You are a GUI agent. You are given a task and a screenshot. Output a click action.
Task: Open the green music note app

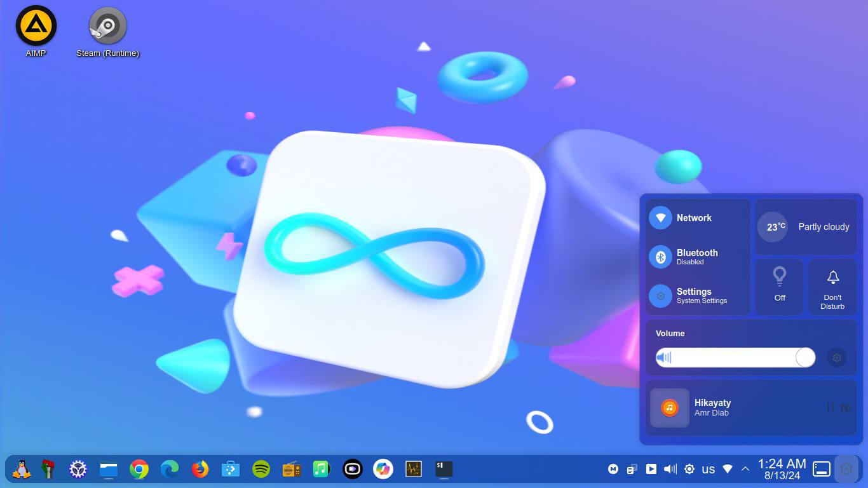pyautogui.click(x=322, y=470)
